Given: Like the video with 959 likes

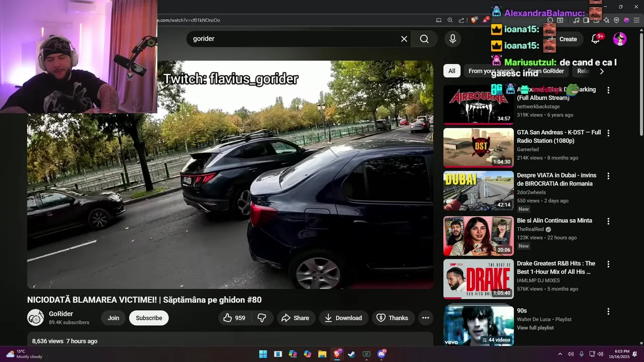Looking at the screenshot, I should tap(234, 318).
